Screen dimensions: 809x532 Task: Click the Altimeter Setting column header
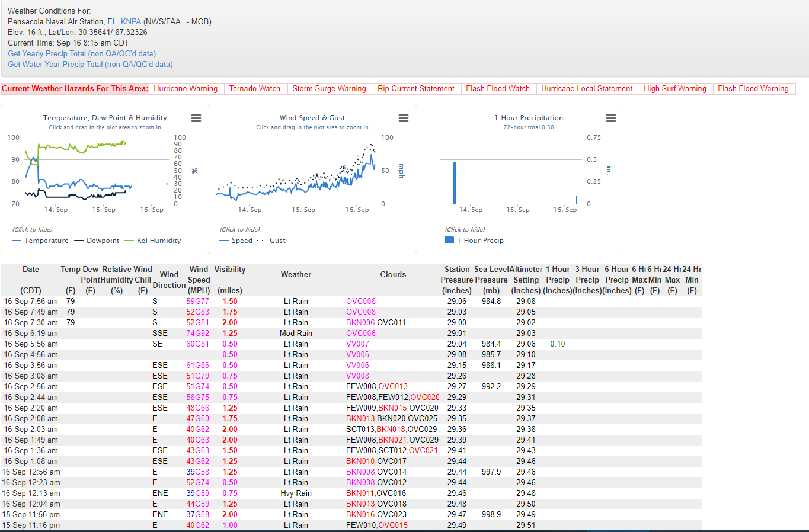tap(526, 280)
